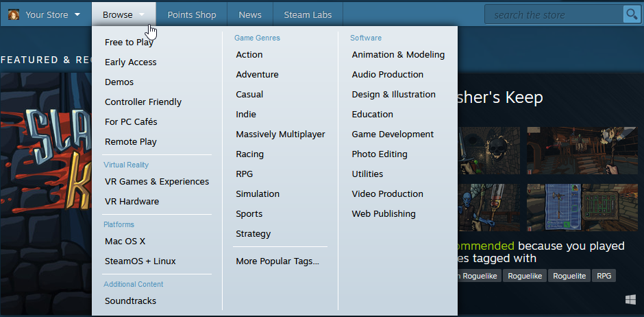
Task: Click the Additional Content heading
Action: [134, 284]
